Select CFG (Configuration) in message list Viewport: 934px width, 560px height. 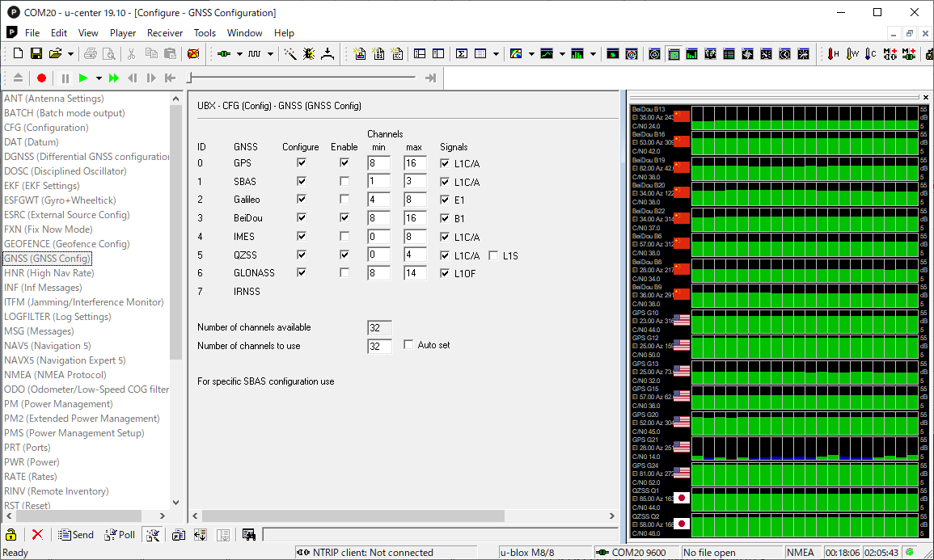pyautogui.click(x=46, y=128)
